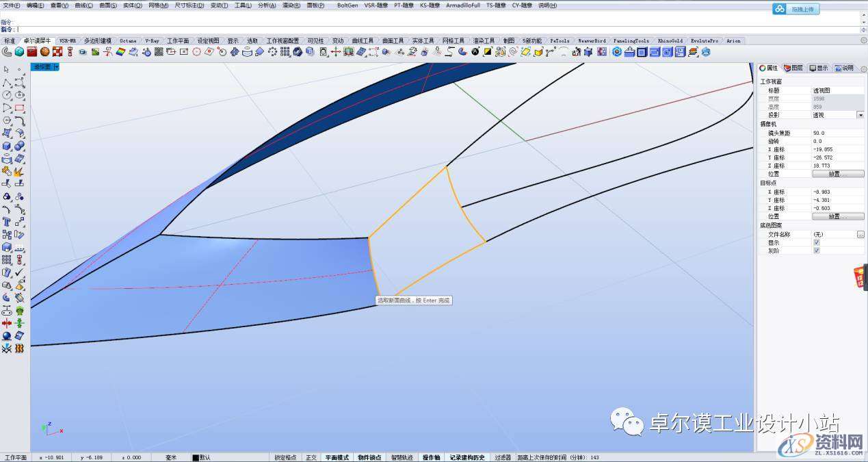Toggle the 显示 checkbox under 底色图案
This screenshot has width=868, height=462.
coord(817,242)
